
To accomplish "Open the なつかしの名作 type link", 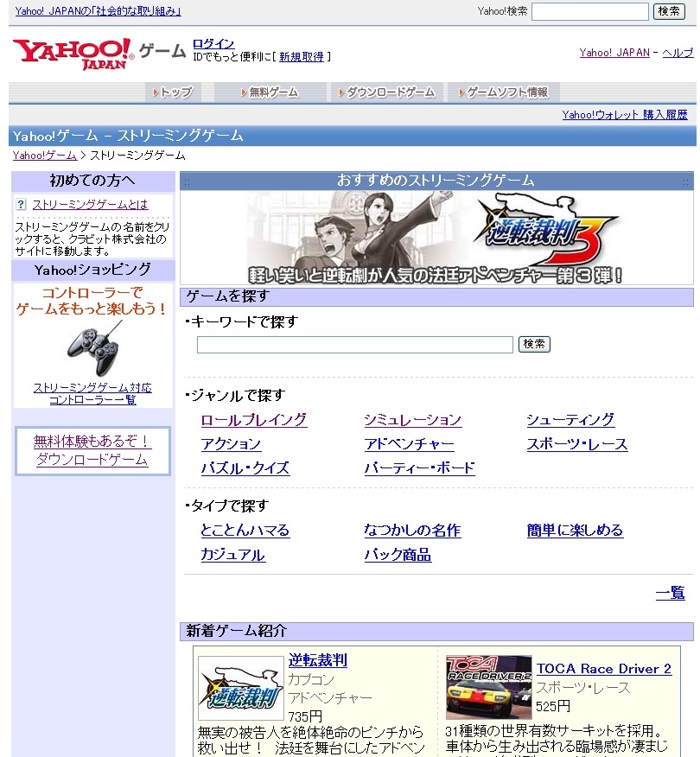I will click(x=412, y=531).
